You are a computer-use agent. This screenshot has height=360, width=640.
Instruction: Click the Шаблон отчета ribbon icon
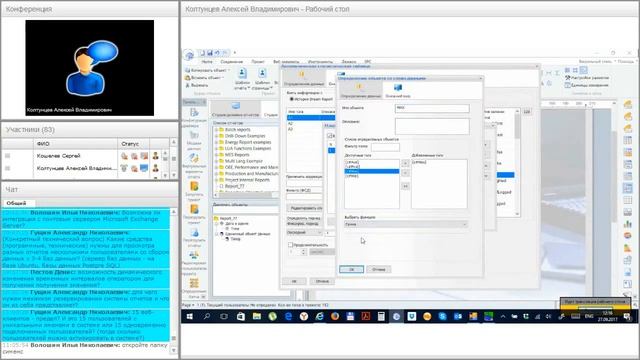[242, 79]
